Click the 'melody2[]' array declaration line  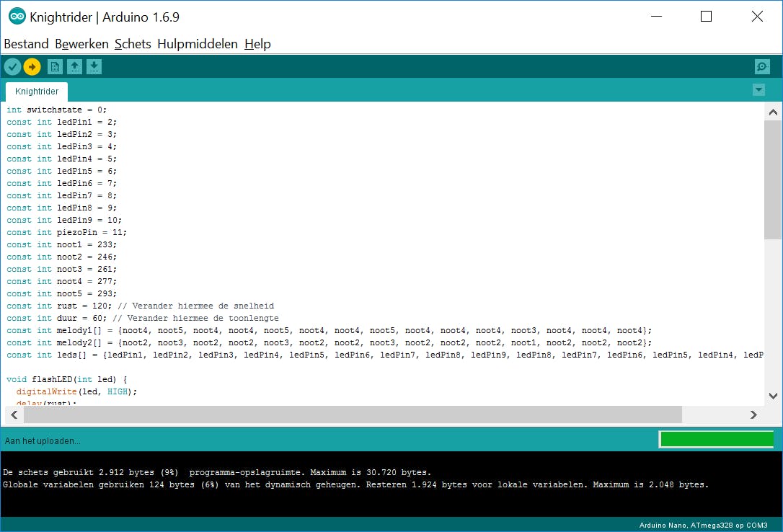329,343
